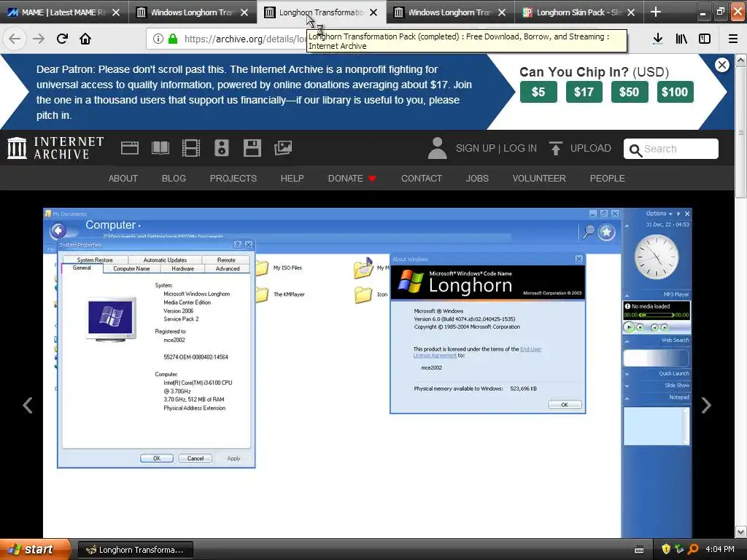This screenshot has height=560, width=747.
Task: Open the Firefox library icon
Action: click(x=681, y=39)
